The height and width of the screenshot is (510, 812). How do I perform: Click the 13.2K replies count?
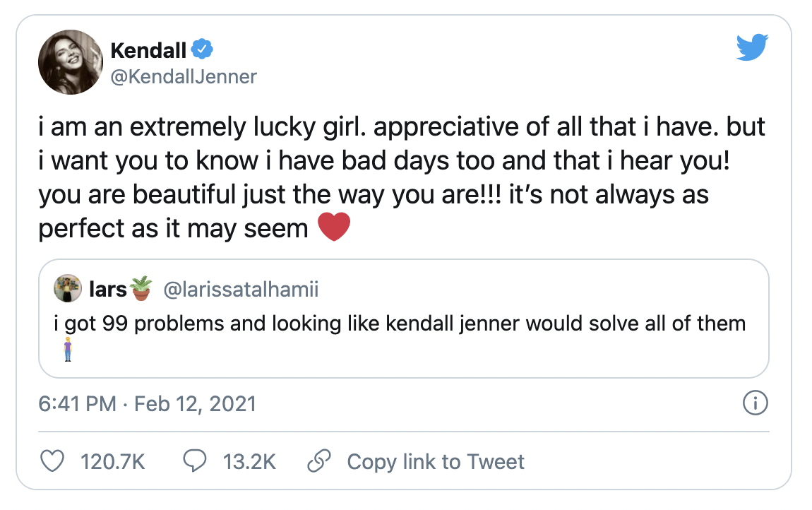(249, 462)
